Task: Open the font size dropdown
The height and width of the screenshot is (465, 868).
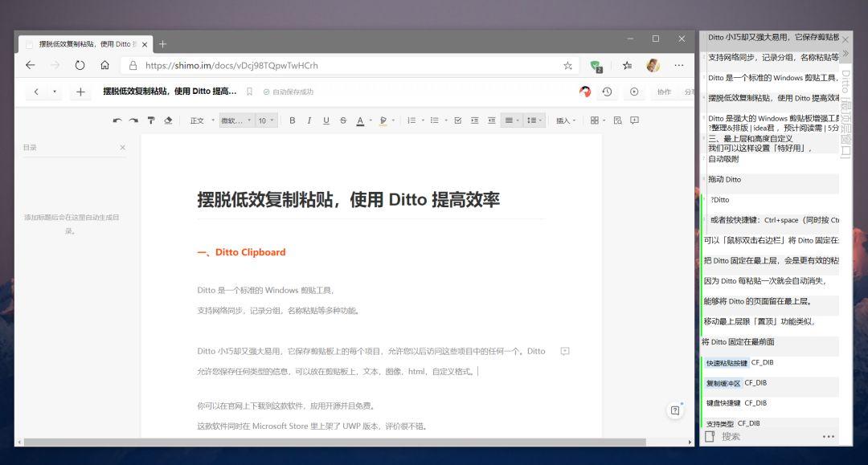Action: [265, 119]
